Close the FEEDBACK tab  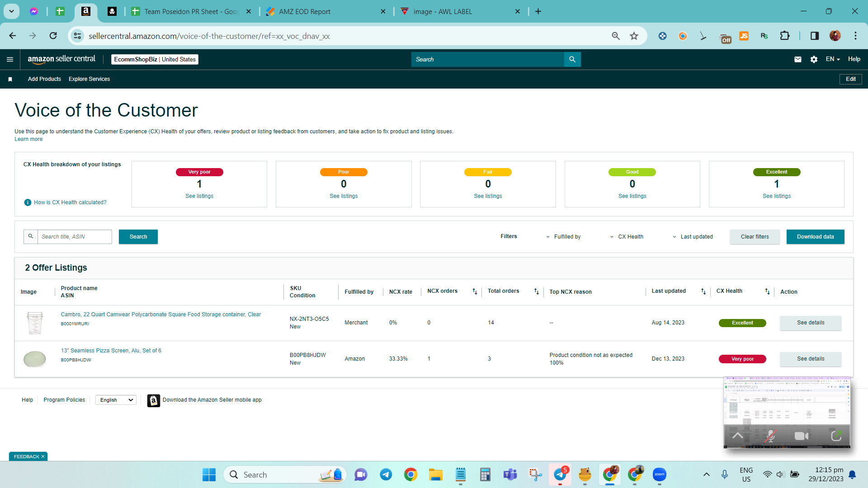43,457
